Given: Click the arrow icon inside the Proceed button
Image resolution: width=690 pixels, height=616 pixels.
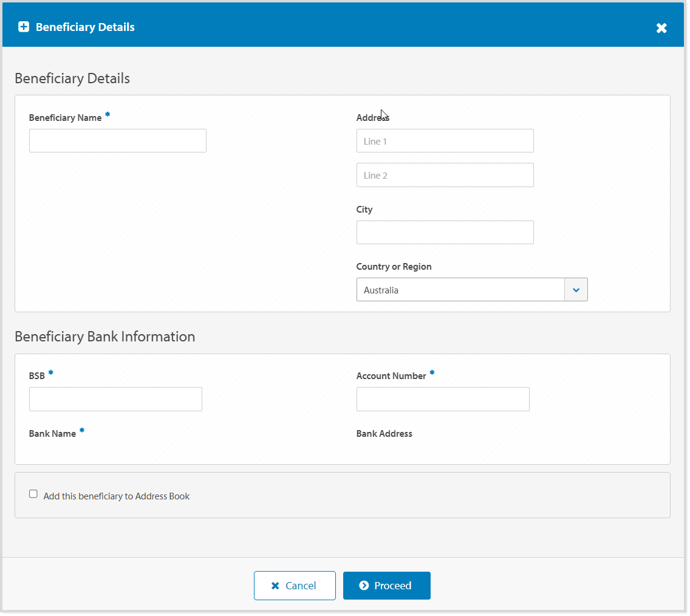Looking at the screenshot, I should 364,586.
